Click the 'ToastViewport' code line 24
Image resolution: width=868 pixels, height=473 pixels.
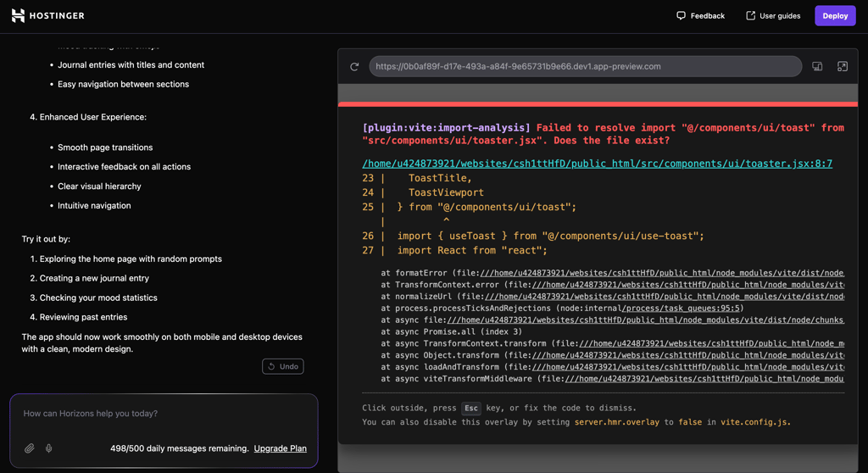pos(446,192)
